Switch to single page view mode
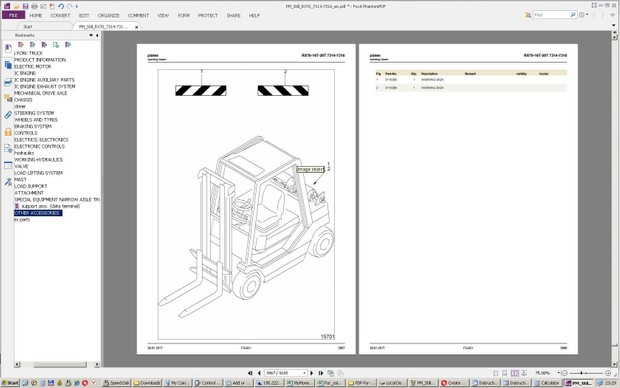 tap(495, 373)
